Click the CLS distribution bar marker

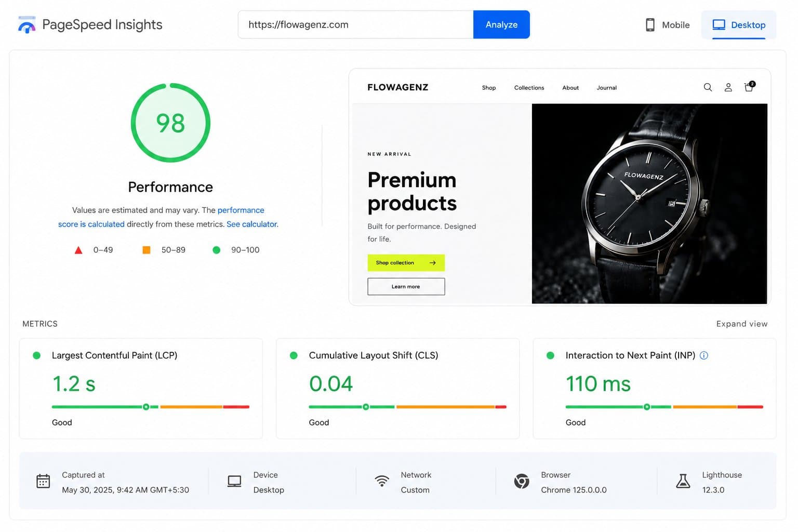(366, 407)
